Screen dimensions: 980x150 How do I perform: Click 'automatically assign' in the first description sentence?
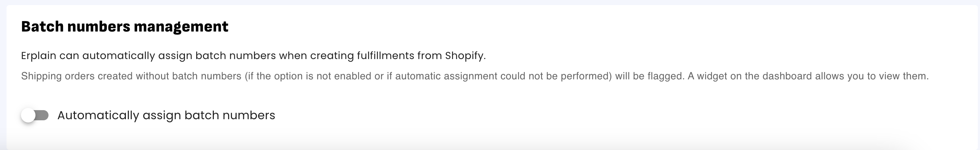(x=137, y=56)
